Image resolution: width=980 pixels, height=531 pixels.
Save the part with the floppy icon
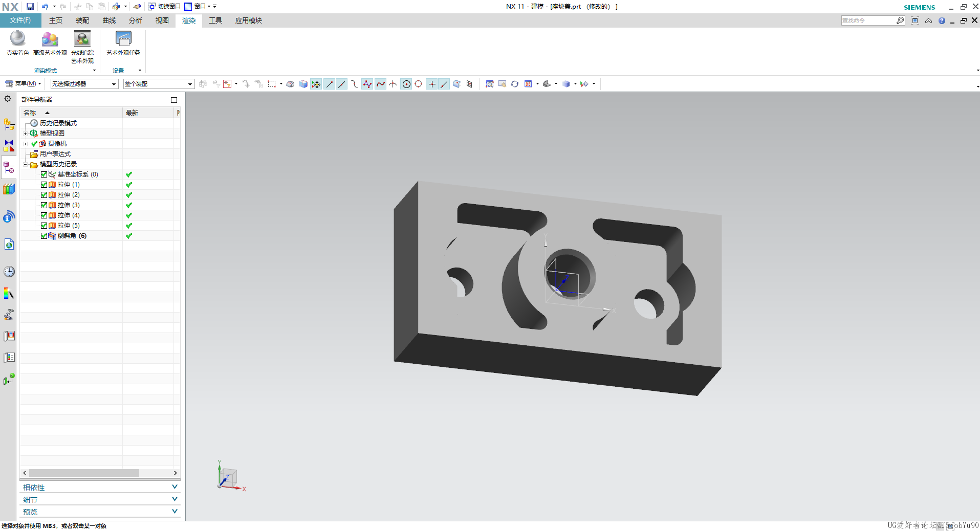click(x=30, y=7)
